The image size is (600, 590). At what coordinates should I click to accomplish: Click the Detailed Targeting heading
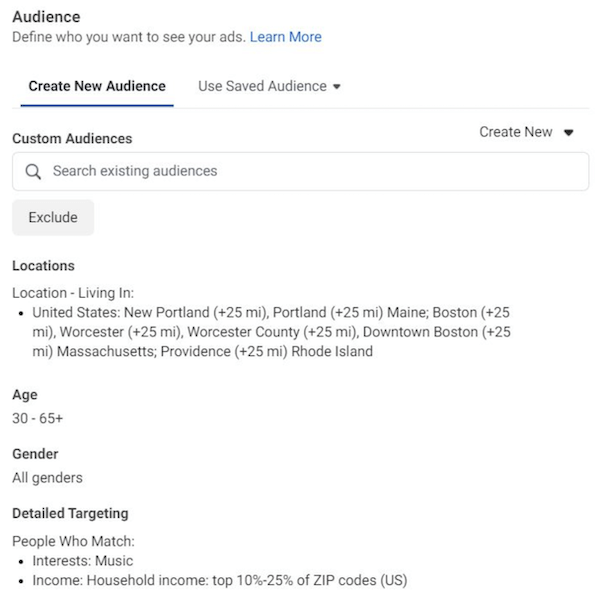[70, 513]
